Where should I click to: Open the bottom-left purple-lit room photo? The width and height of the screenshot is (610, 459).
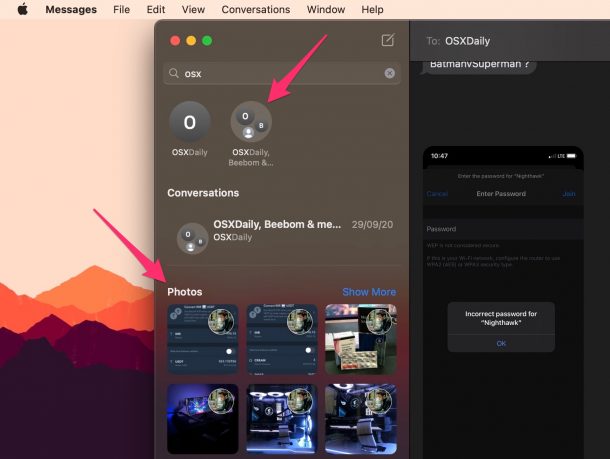coord(203,419)
